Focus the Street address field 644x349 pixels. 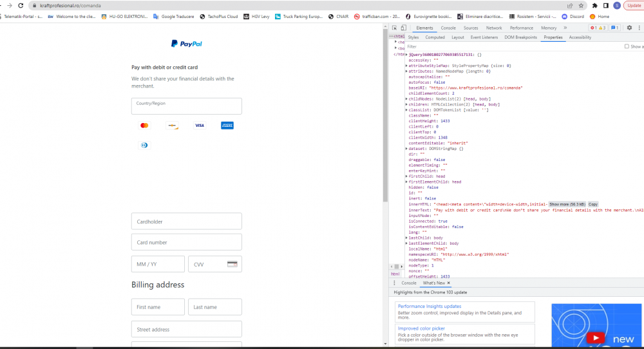[x=187, y=329]
